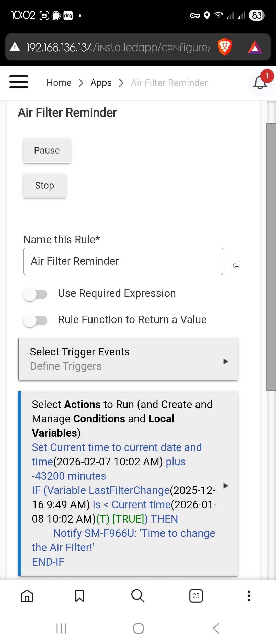
Task: Go to the Home breadcrumb
Action: click(x=59, y=83)
